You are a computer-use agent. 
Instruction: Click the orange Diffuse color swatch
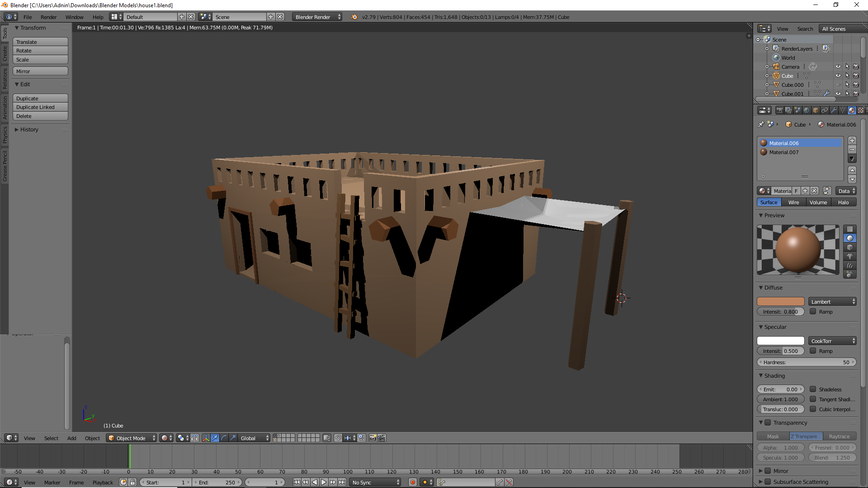(780, 301)
